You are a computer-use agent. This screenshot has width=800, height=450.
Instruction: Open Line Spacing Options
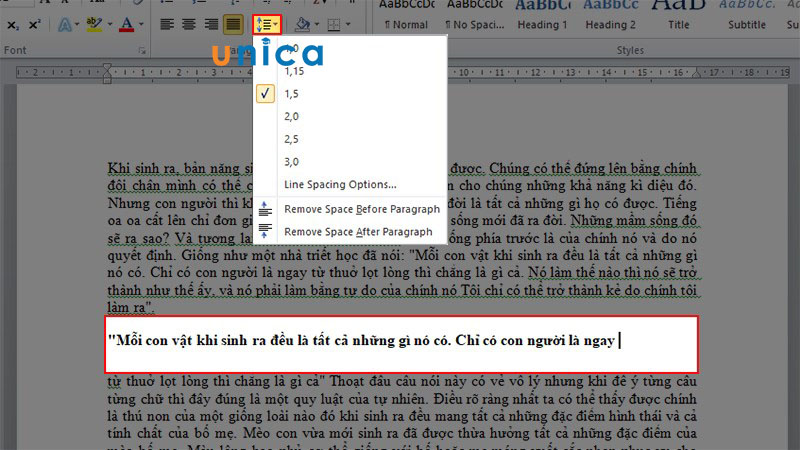point(350,185)
